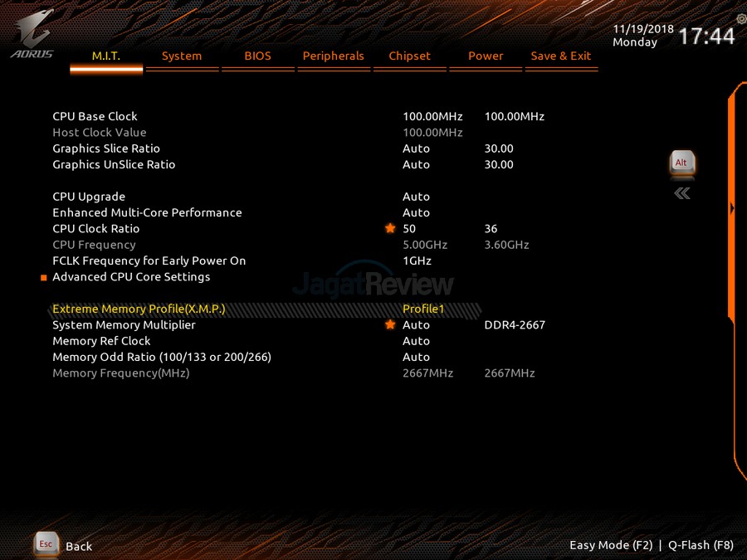Select FCLK Frequency for Early Power On
Viewport: 747px width, 560px height.
(149, 261)
